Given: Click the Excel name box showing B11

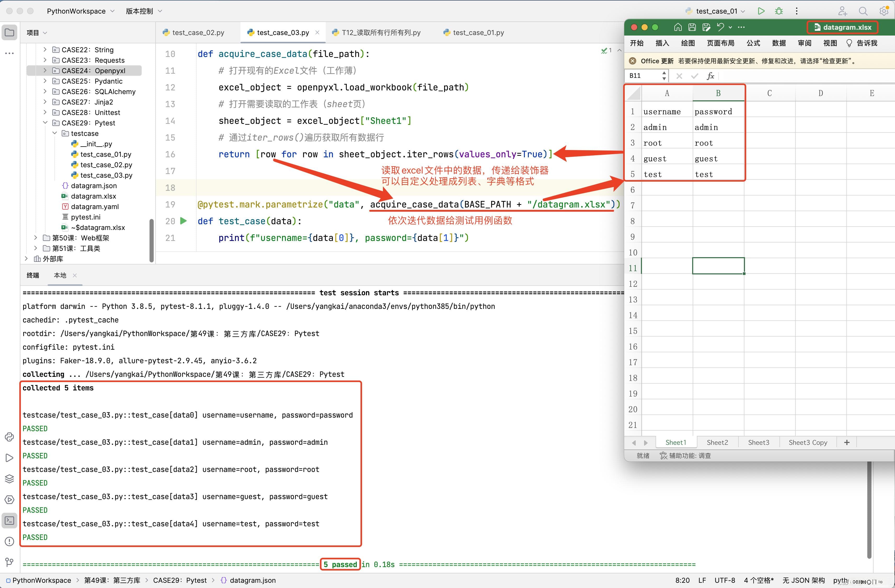Looking at the screenshot, I should pos(643,76).
